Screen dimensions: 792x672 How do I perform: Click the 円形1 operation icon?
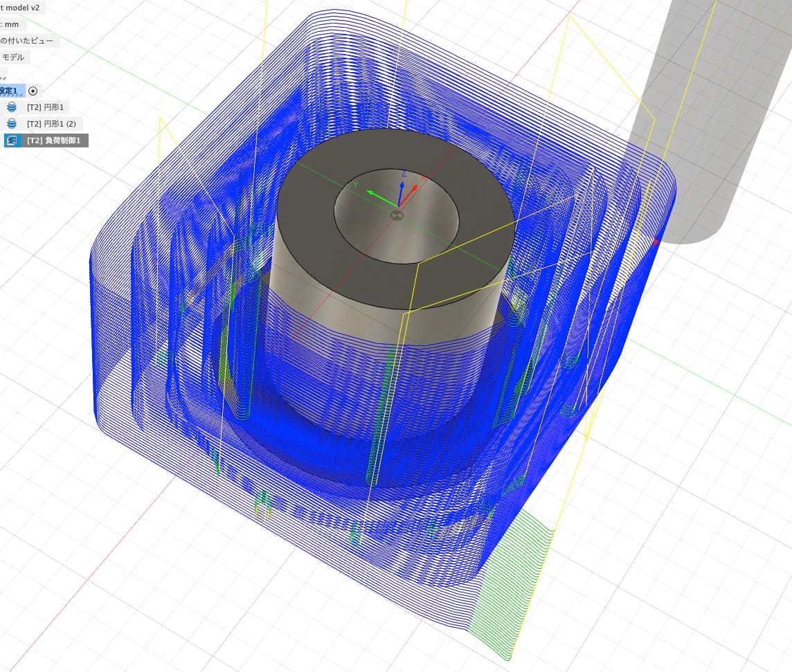tap(12, 107)
